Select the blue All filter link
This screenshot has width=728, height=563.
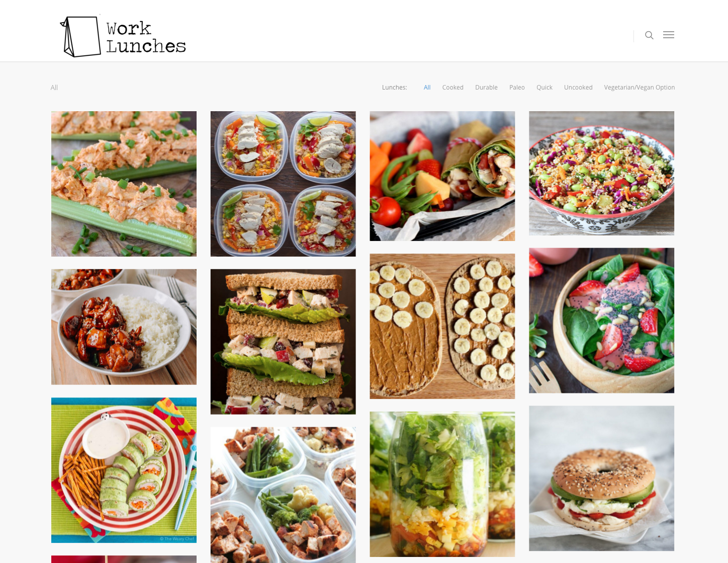[427, 88]
